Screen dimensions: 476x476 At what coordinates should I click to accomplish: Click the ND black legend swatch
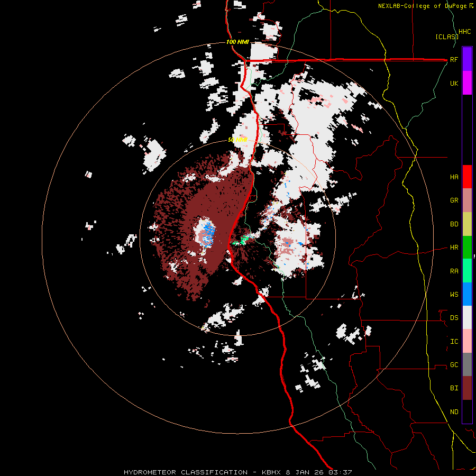click(467, 411)
